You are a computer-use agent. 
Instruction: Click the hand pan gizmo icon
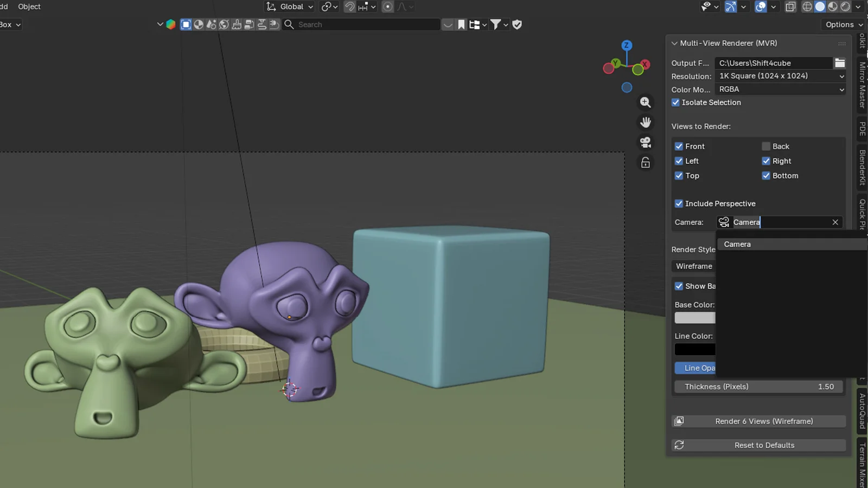[646, 122]
